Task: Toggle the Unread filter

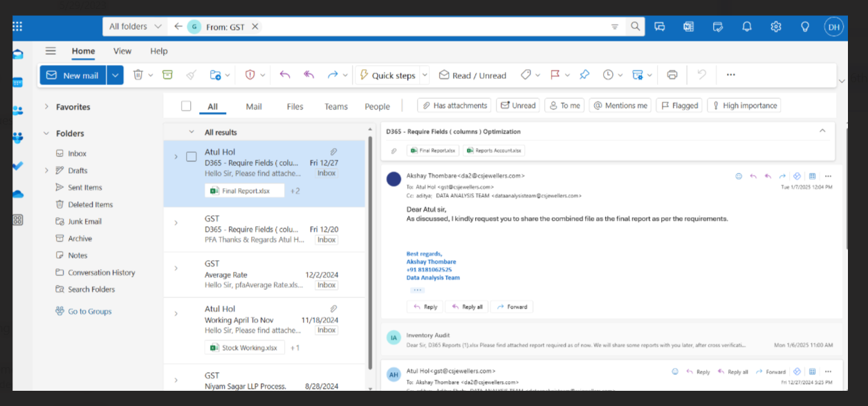Action: [x=517, y=106]
